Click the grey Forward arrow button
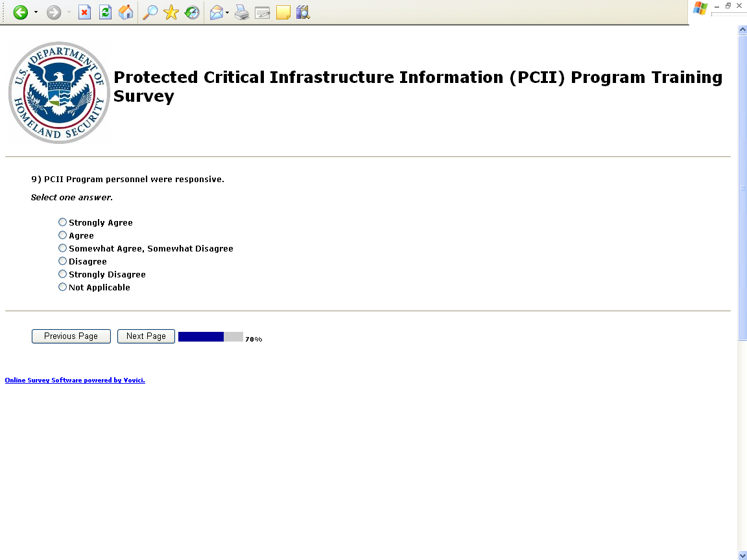The height and width of the screenshot is (560, 747). [x=54, y=12]
